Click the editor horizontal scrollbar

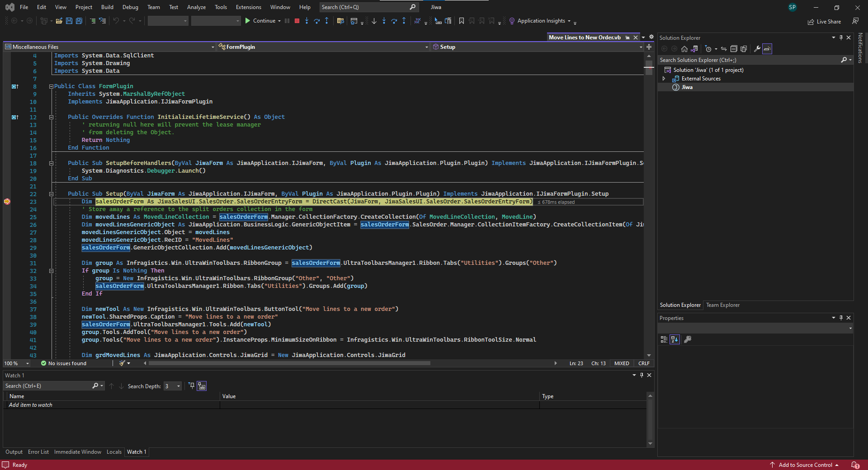coord(289,363)
